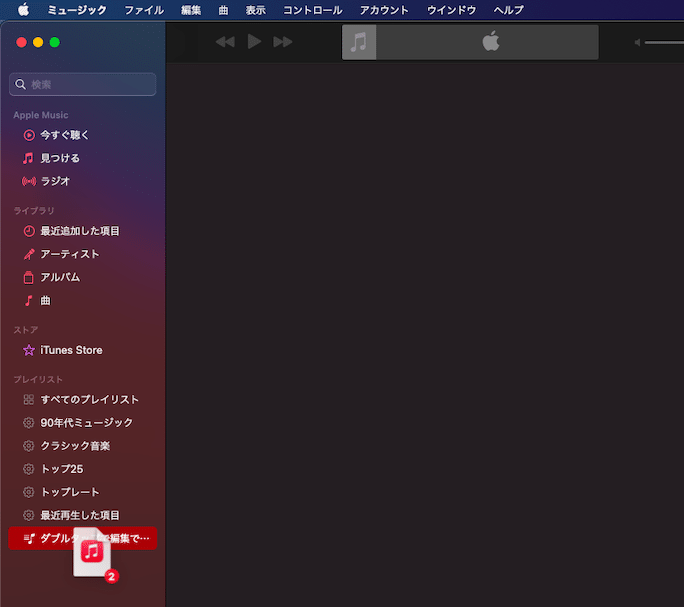684x607 pixels.
Task: Open the ミュージック app menu
Action: (x=77, y=10)
